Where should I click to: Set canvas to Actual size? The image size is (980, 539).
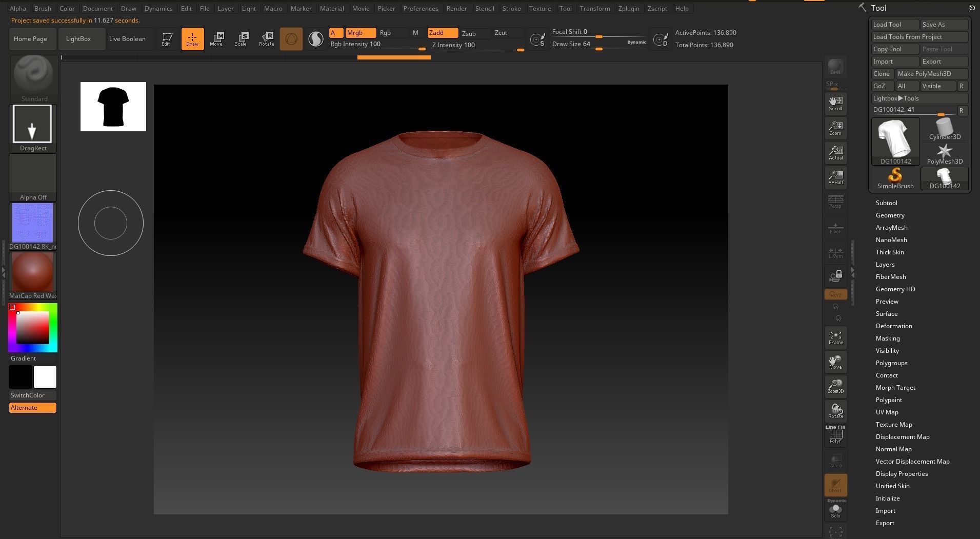click(x=835, y=153)
